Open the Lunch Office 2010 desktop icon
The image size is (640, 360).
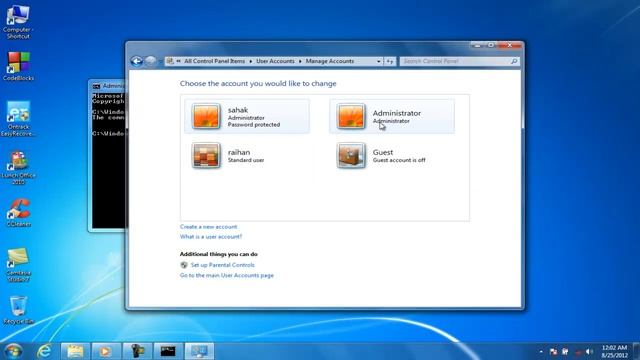point(18,168)
